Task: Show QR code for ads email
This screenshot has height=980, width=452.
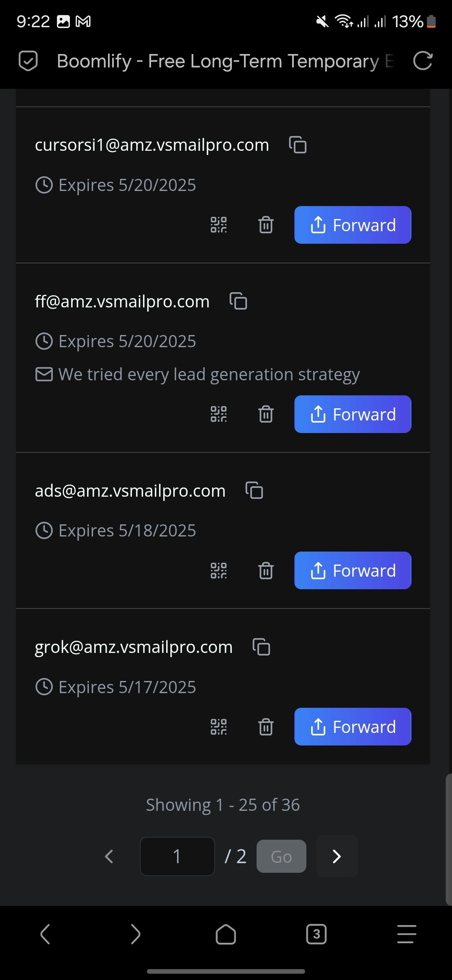Action: click(x=218, y=570)
